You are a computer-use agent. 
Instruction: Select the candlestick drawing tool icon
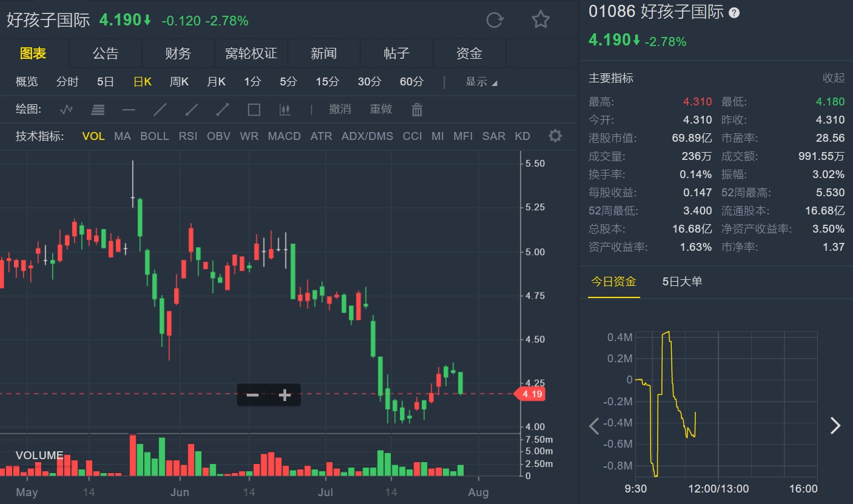(285, 110)
